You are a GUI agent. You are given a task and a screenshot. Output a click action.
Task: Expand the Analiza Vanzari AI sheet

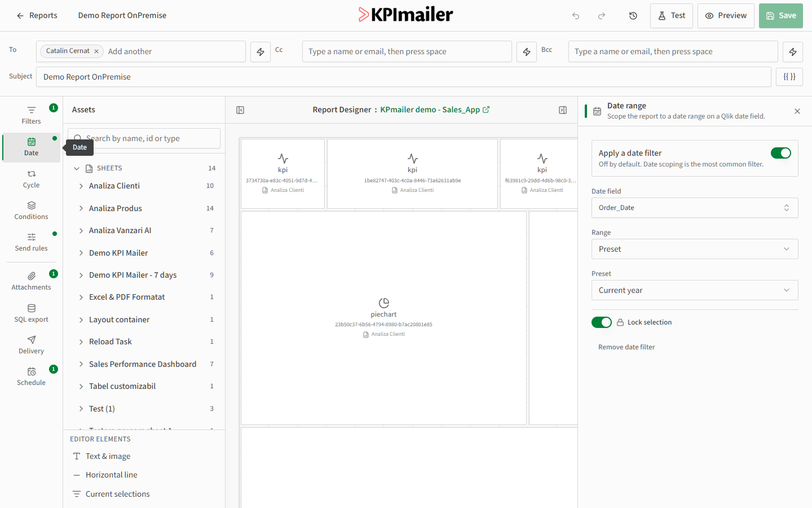click(x=81, y=230)
